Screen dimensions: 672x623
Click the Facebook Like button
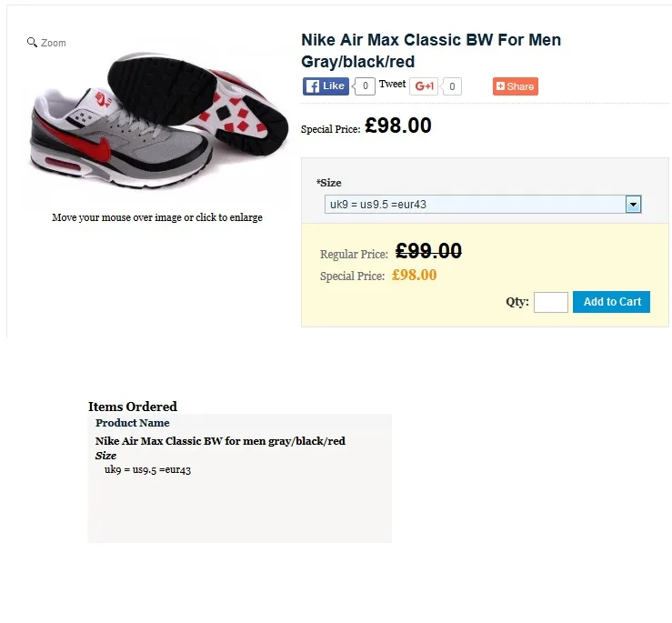(x=326, y=86)
